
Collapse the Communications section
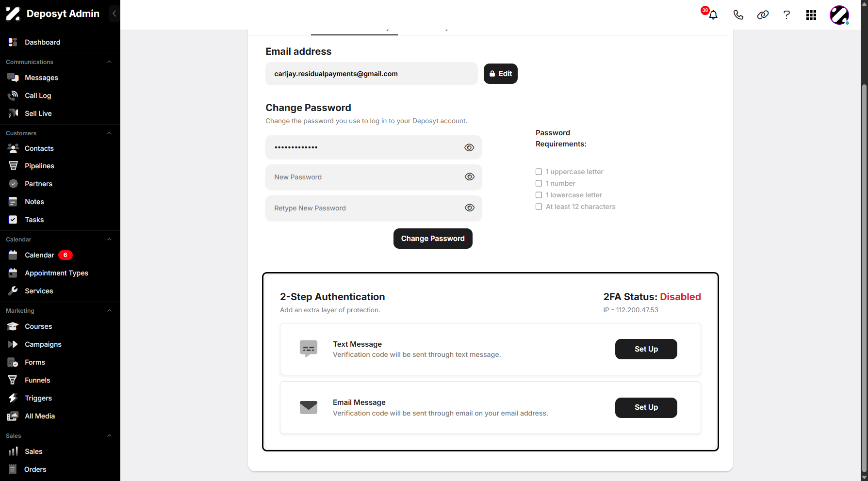[109, 62]
